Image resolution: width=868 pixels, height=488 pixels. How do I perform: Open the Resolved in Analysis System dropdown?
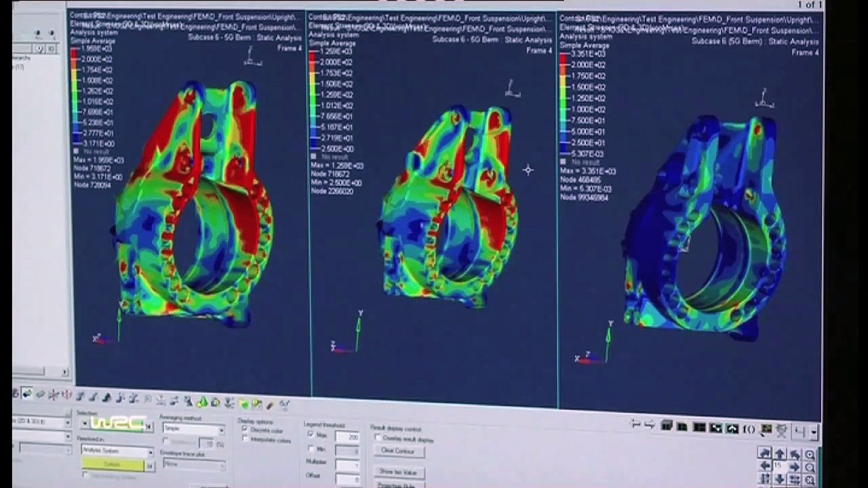[x=117, y=451]
